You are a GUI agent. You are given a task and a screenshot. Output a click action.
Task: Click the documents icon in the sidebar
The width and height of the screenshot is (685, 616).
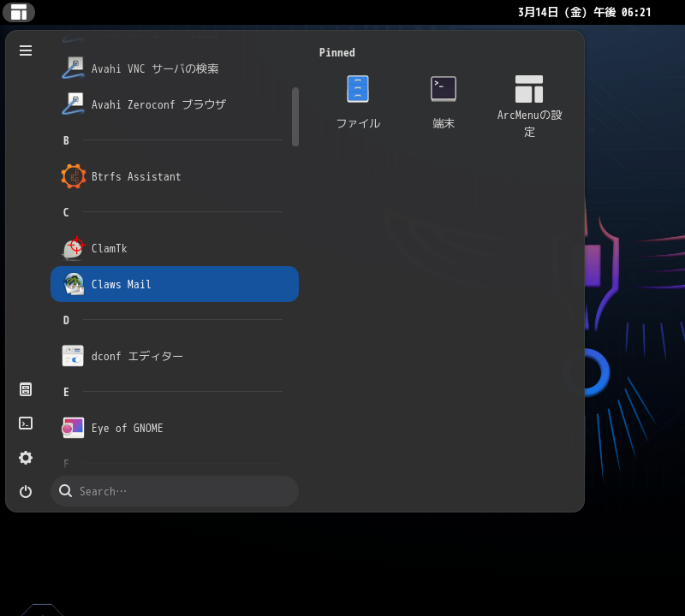26,388
